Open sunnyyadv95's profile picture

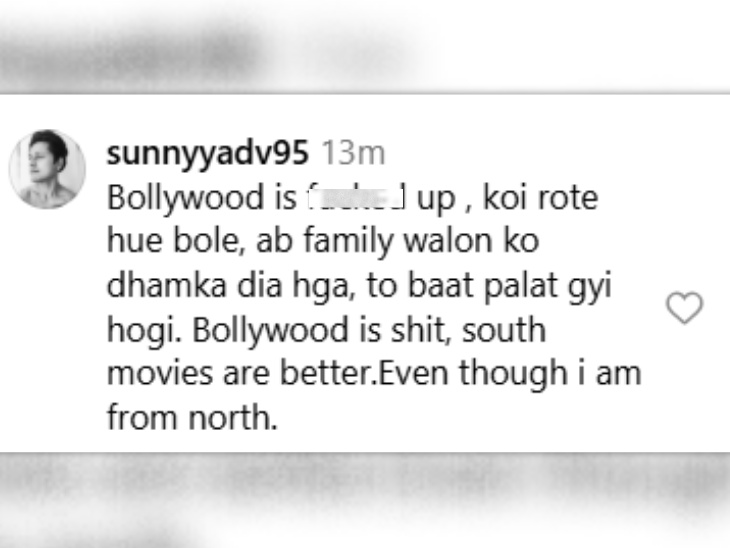click(47, 169)
